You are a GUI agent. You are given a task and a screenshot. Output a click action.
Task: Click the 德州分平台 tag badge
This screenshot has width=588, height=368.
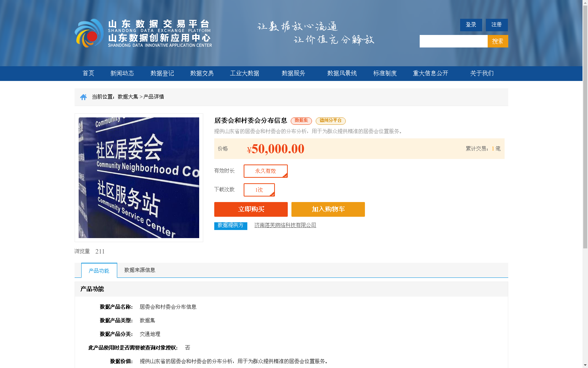tap(331, 121)
